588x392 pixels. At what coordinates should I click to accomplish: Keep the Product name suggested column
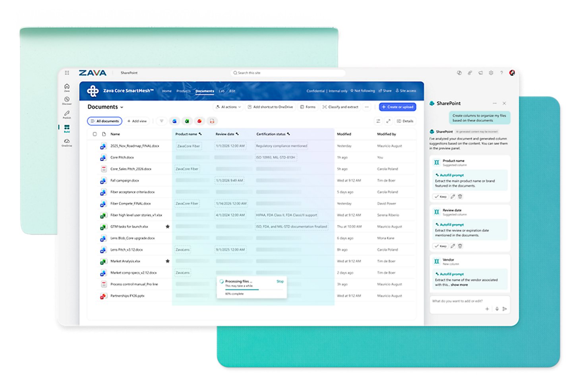pos(441,197)
